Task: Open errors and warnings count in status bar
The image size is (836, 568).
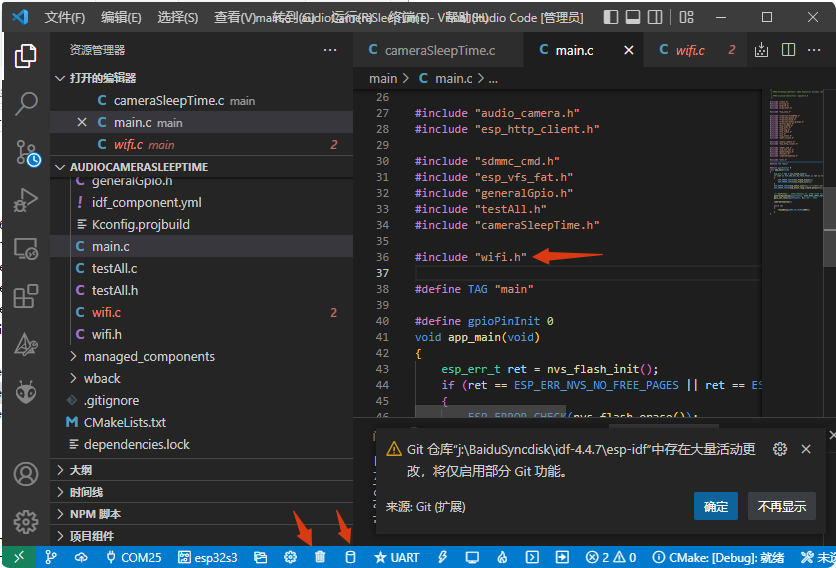Action: [x=611, y=557]
